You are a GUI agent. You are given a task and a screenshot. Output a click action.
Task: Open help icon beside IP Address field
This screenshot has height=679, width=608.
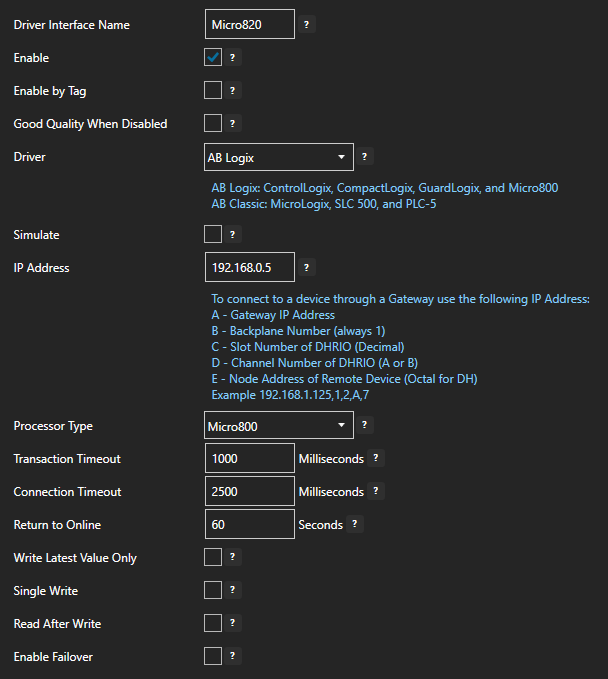pyautogui.click(x=307, y=267)
